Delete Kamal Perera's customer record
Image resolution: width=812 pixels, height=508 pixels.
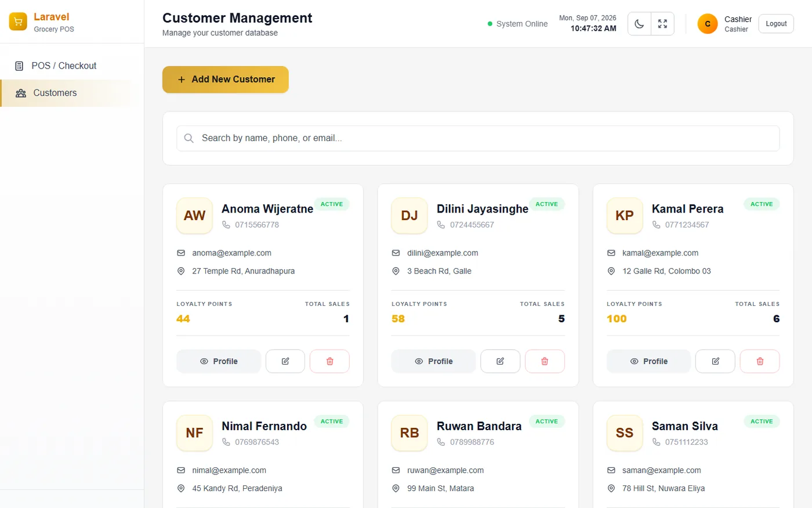760,361
